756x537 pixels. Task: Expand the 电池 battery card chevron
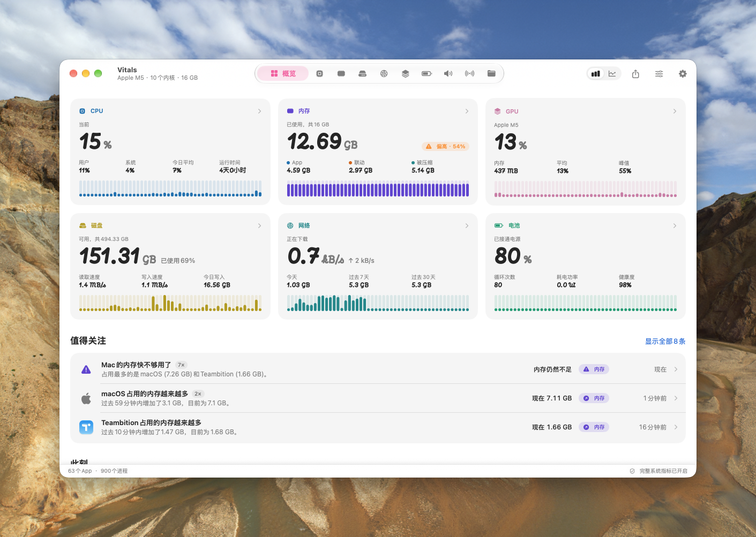pyautogui.click(x=675, y=226)
